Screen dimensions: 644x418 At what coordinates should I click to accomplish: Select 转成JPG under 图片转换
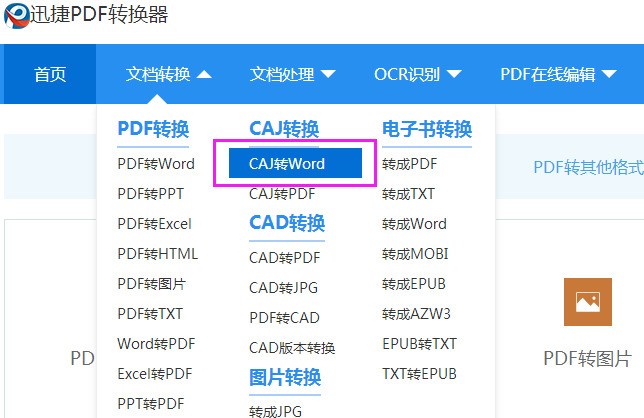276,411
